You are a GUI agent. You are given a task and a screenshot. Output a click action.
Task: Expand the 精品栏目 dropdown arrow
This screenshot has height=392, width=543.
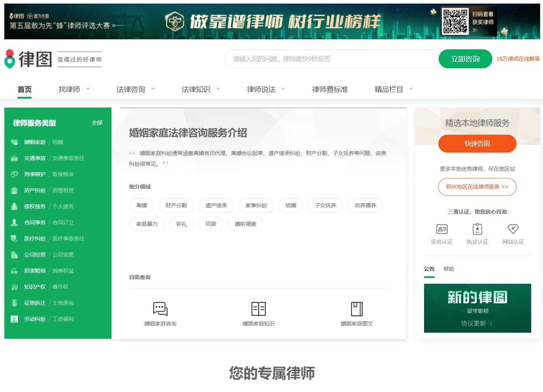411,89
